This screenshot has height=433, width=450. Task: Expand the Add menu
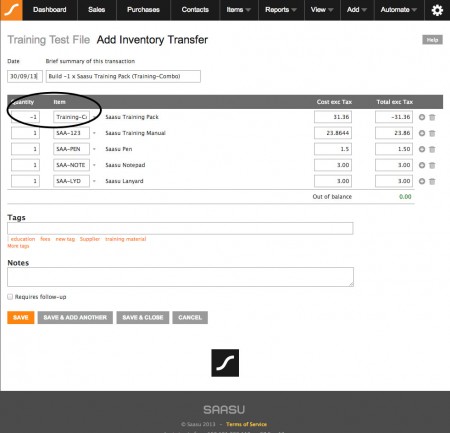357,10
